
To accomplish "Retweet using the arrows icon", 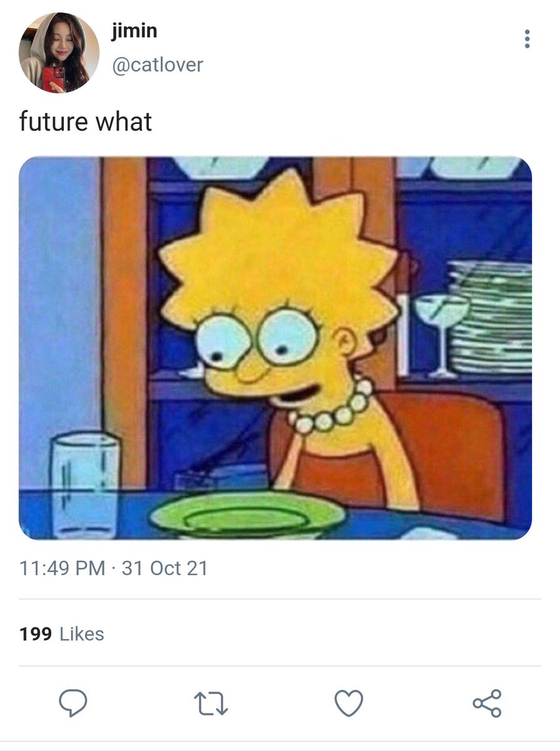I will (x=211, y=703).
